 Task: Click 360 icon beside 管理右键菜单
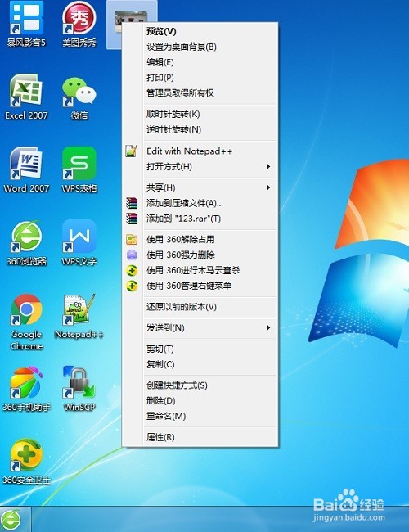point(132,286)
